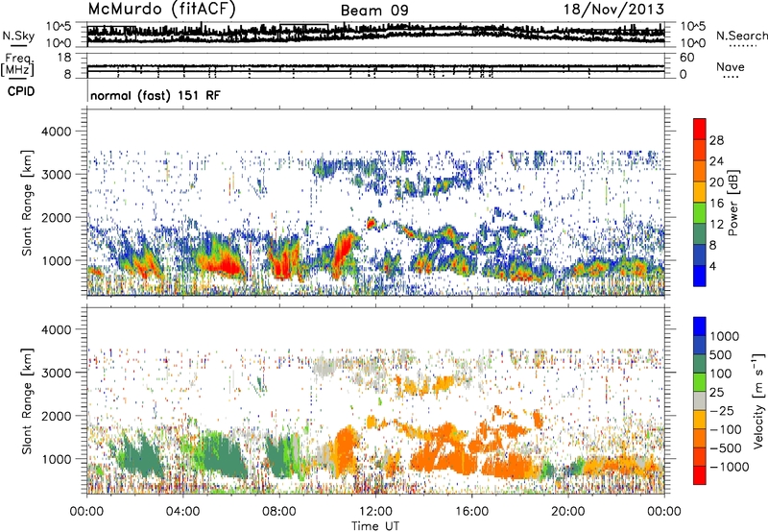Pick the bright blue bottom segment of the Power colorbar
Viewport: 768px width, 532px height.
click(700, 276)
